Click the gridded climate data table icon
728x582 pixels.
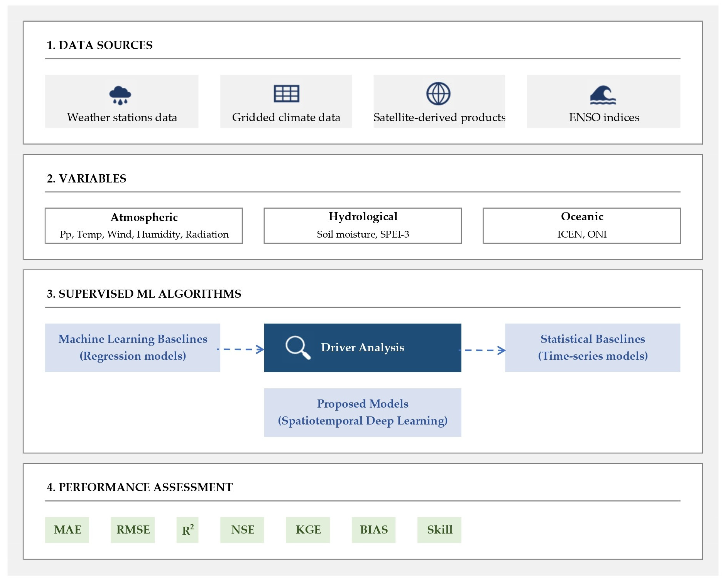[x=286, y=93]
